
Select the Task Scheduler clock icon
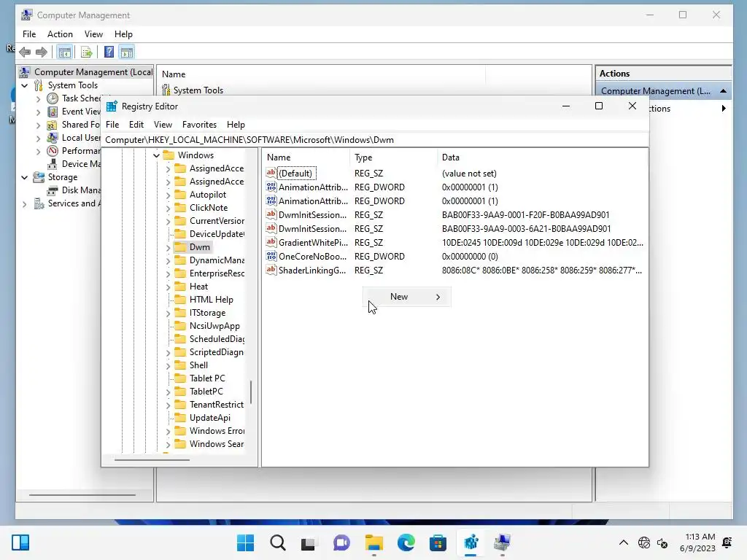tap(53, 98)
